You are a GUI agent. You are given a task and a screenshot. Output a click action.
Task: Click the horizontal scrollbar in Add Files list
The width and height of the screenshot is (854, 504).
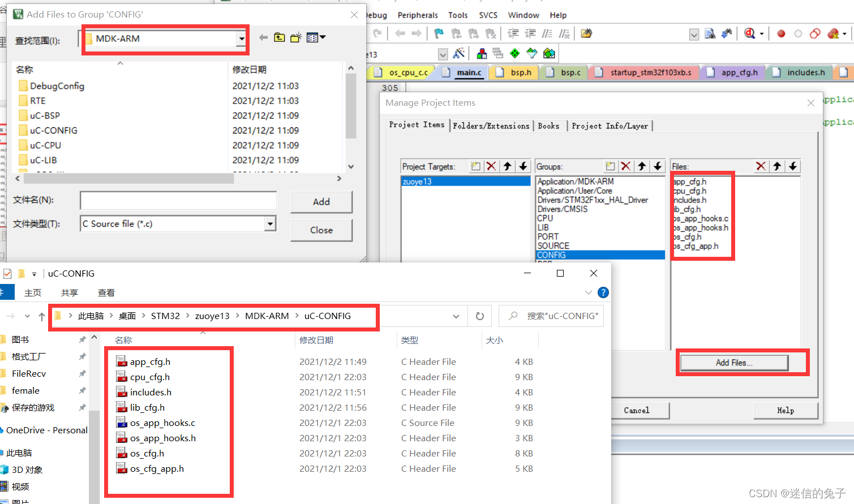[x=128, y=179]
